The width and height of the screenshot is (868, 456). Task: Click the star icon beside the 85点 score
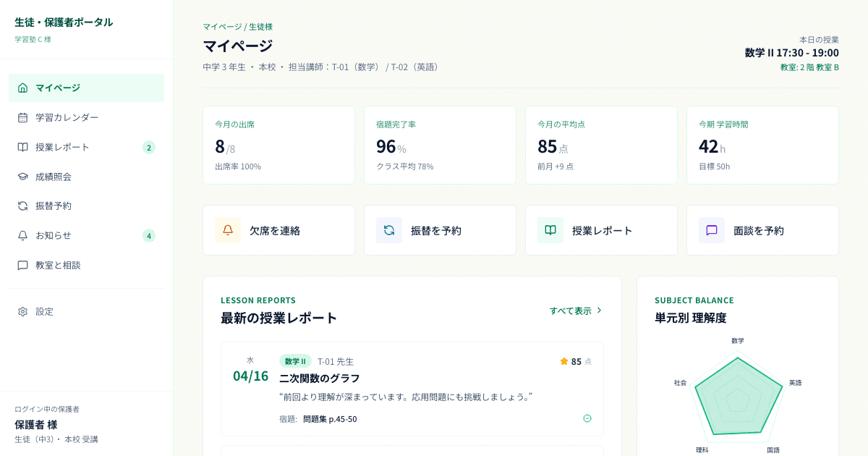pos(563,361)
